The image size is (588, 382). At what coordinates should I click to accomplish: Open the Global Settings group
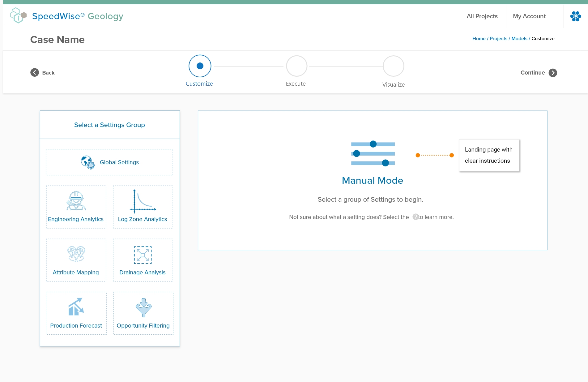click(x=109, y=162)
